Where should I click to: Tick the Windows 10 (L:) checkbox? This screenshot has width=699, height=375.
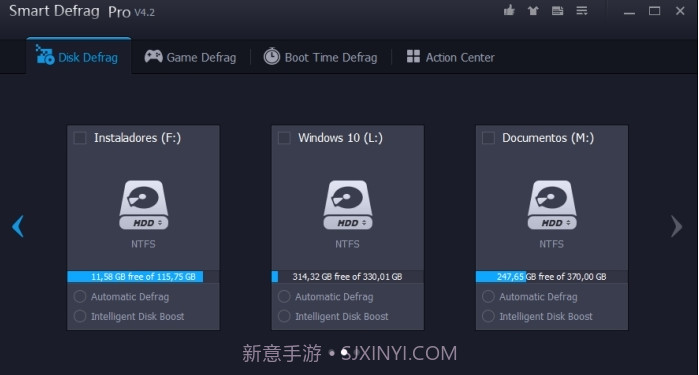click(x=284, y=138)
